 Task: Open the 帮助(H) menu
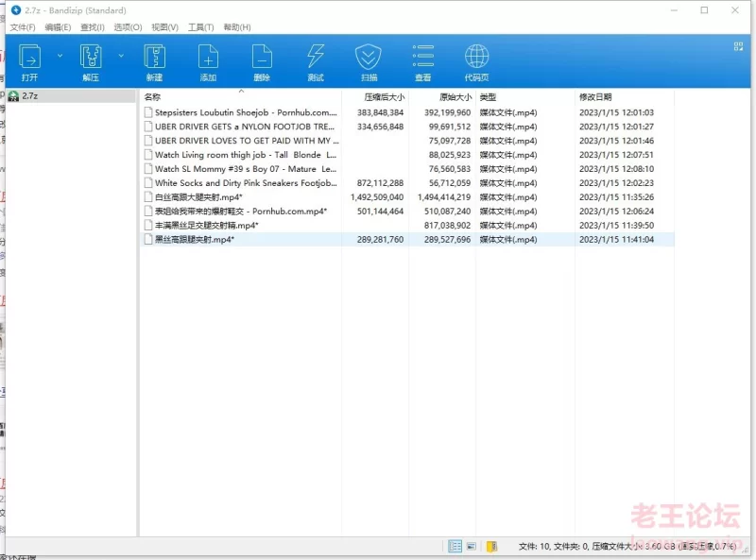pyautogui.click(x=237, y=27)
